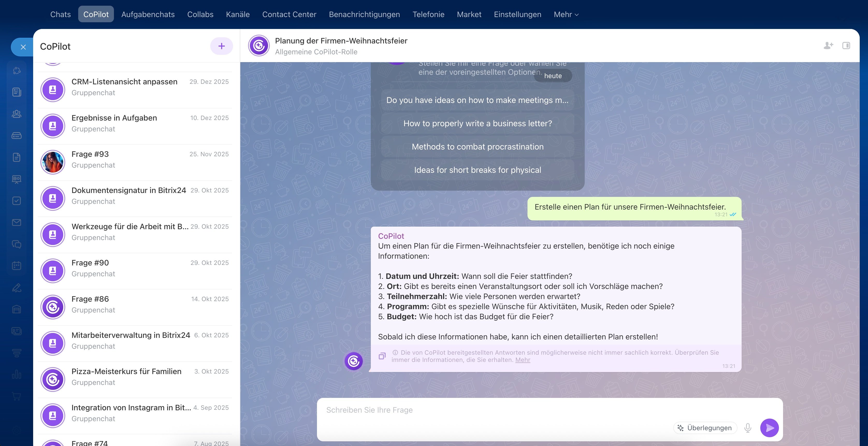
Task: Open the mail icon in the left sidebar
Action: click(x=17, y=222)
